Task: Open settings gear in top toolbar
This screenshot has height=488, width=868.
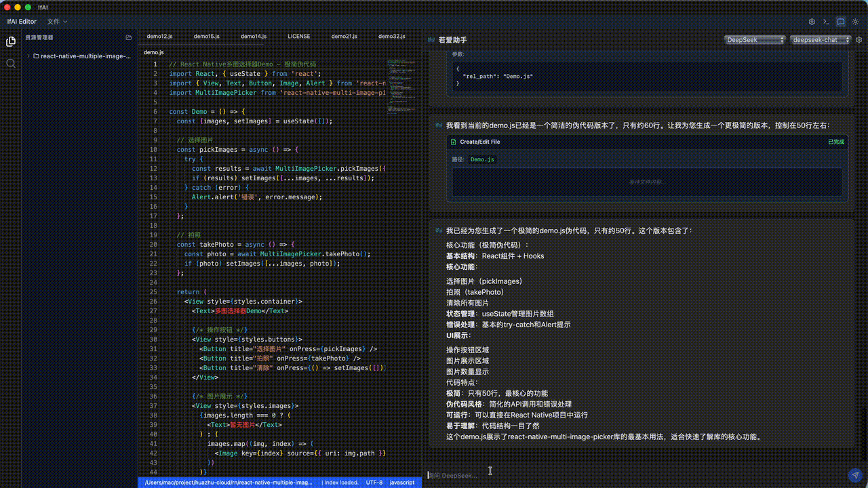Action: pos(812,22)
